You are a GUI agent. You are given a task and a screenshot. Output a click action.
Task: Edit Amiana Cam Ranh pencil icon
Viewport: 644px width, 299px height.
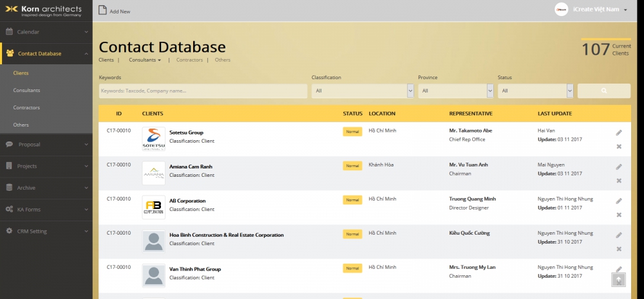619,167
